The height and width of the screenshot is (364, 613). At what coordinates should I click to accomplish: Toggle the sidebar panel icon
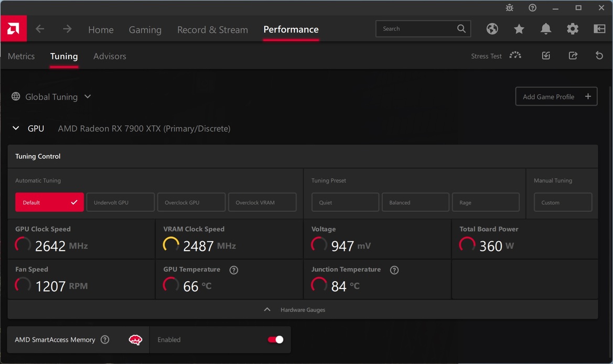(x=599, y=28)
